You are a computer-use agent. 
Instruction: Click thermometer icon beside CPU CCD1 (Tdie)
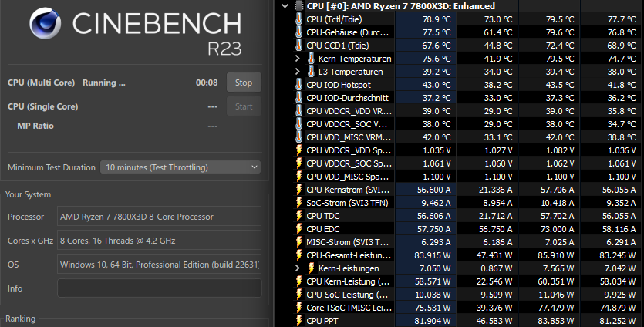pos(299,46)
